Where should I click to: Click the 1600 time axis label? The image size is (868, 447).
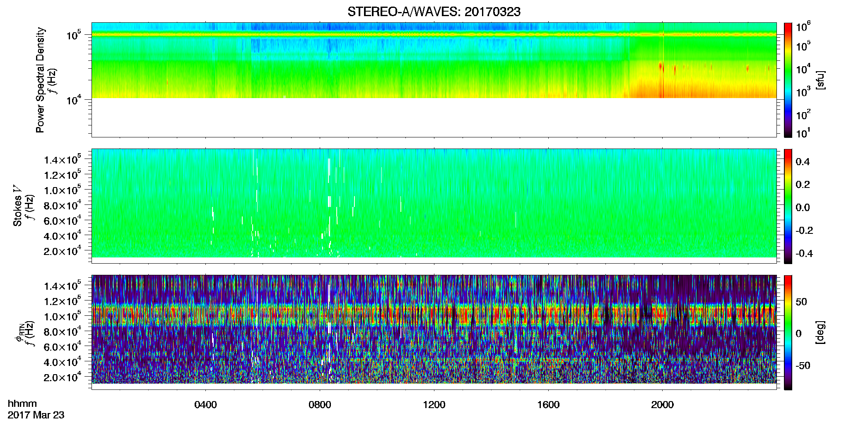point(548,405)
